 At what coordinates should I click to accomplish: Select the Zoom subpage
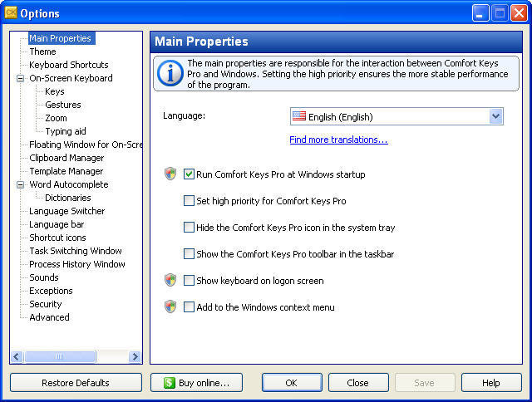click(56, 118)
